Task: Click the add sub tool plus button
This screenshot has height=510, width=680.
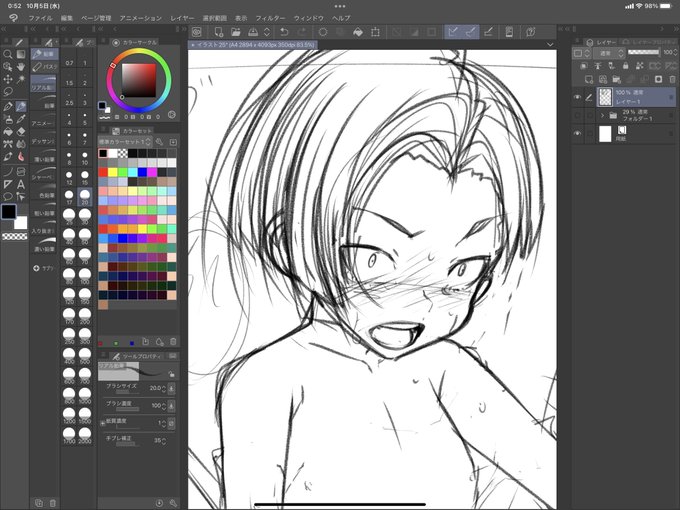Action: [36, 268]
